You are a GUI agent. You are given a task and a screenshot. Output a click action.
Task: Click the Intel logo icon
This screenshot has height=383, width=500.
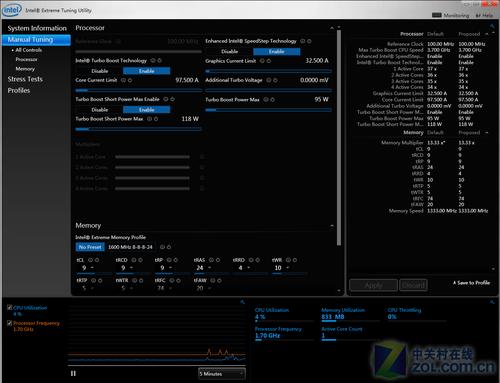[12, 10]
